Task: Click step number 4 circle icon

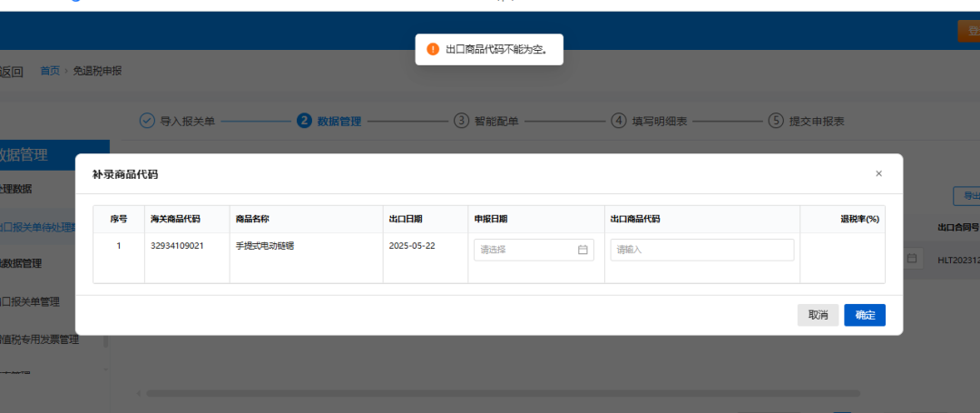Action: point(619,121)
